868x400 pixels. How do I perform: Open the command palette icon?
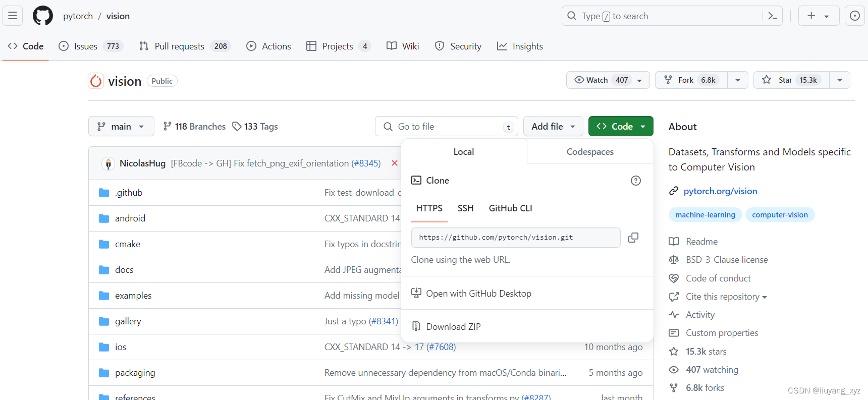coord(772,16)
